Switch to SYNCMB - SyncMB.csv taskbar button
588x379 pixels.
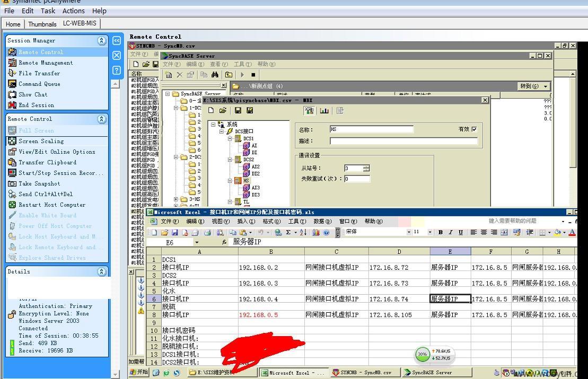[366, 372]
